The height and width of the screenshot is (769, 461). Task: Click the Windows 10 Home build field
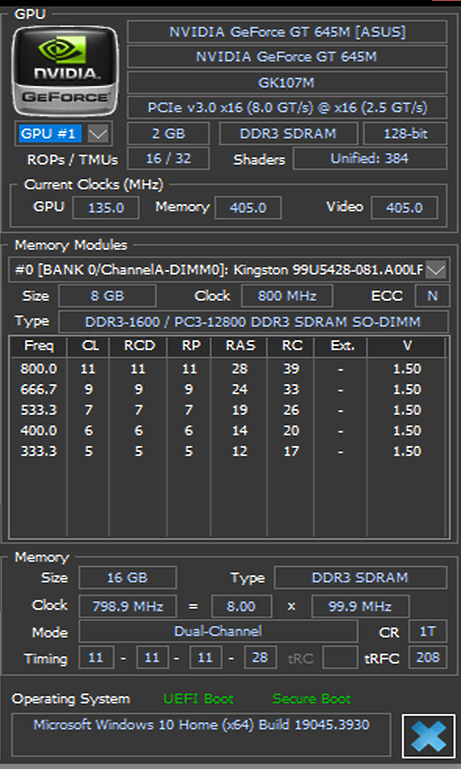click(201, 735)
